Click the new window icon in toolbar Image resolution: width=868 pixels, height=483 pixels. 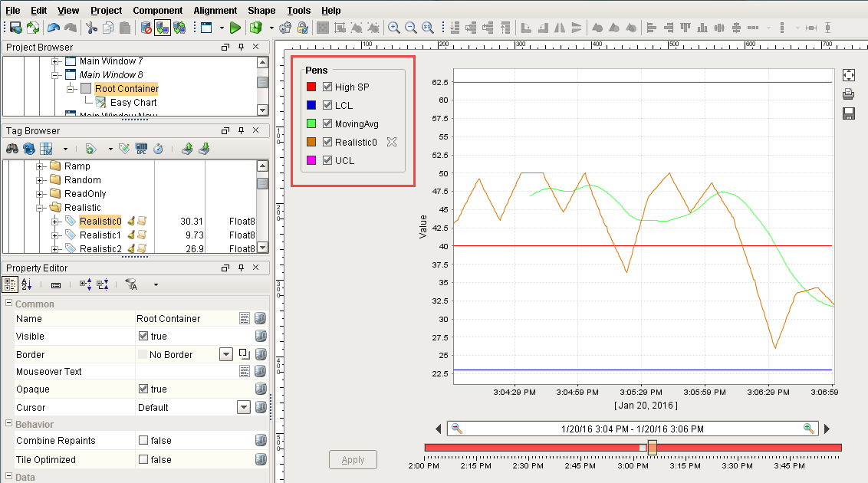click(206, 28)
